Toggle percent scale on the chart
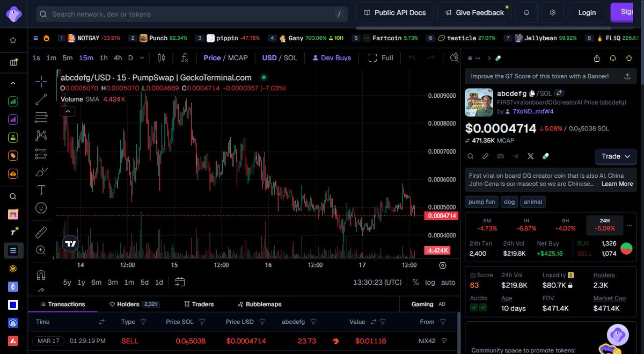644x354 pixels. 415,282
